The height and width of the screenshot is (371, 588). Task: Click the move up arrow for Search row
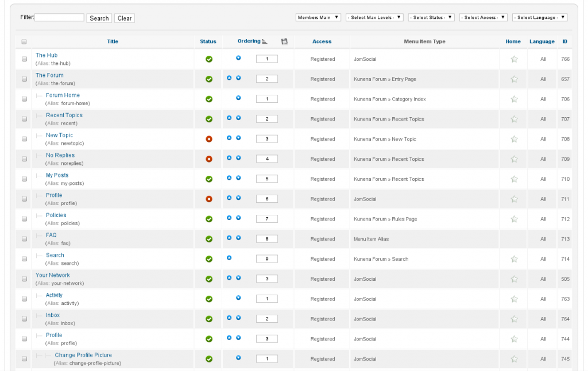(x=229, y=258)
